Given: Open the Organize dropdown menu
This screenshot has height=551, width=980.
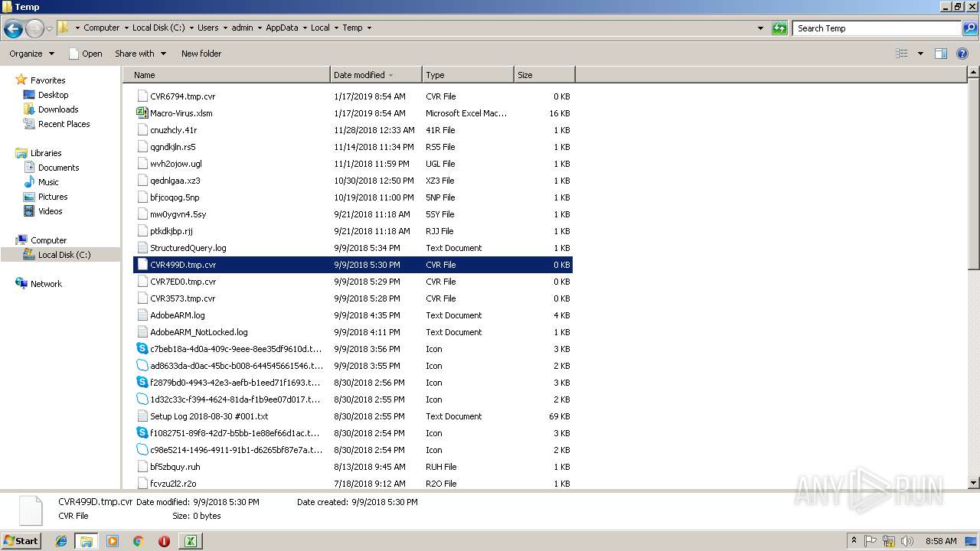Looking at the screenshot, I should pos(32,54).
